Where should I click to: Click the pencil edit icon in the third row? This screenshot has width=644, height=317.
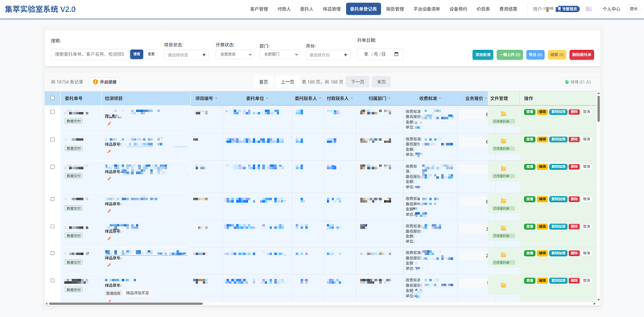coord(109,179)
